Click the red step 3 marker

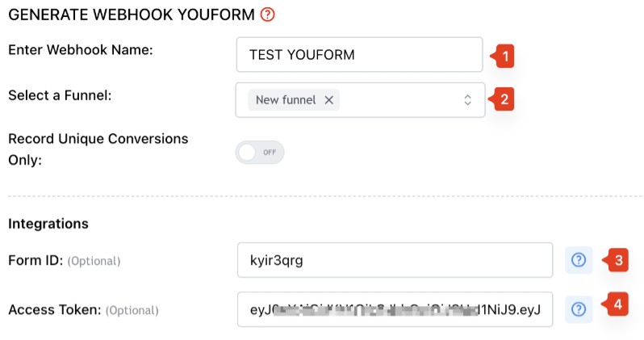coord(616,260)
